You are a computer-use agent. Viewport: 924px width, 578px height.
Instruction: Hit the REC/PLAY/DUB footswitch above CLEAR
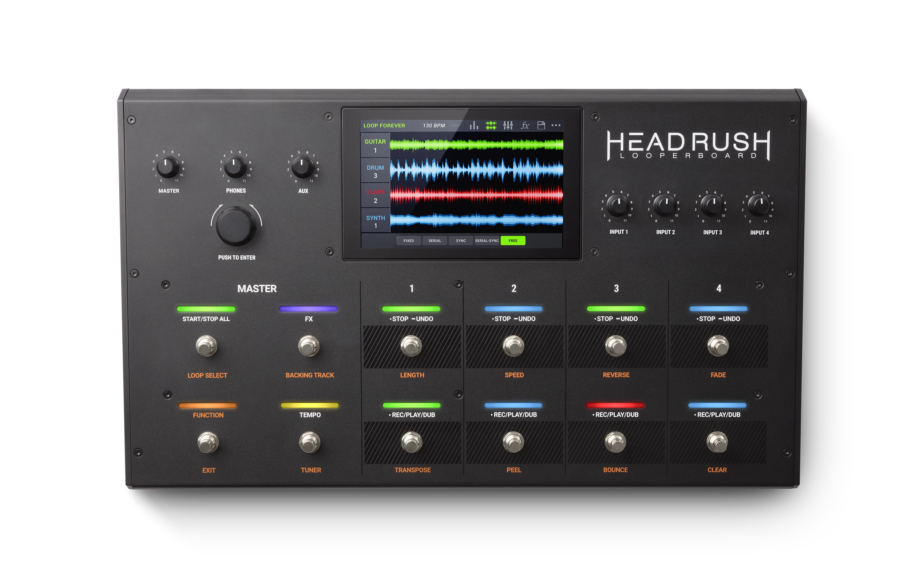pos(717,442)
